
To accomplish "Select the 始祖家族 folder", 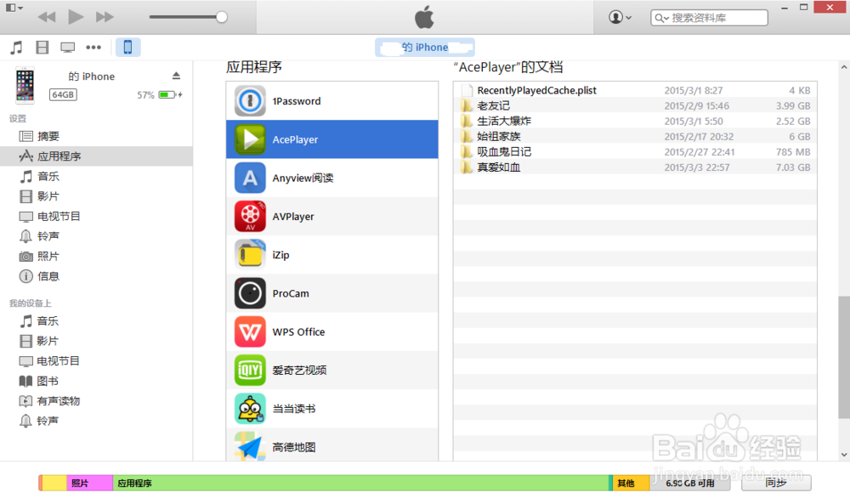I will [635, 137].
